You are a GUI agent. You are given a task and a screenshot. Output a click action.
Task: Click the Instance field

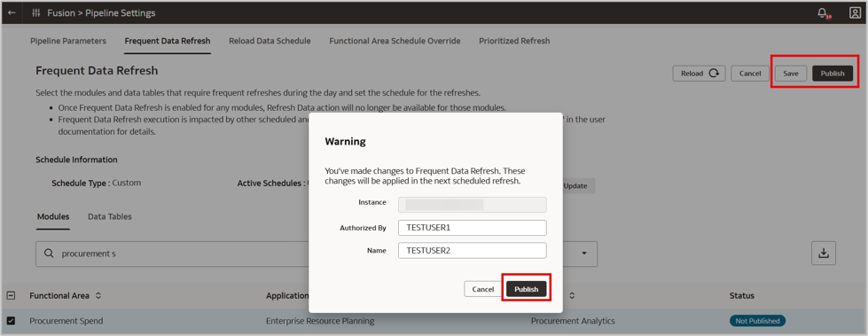pyautogui.click(x=473, y=205)
